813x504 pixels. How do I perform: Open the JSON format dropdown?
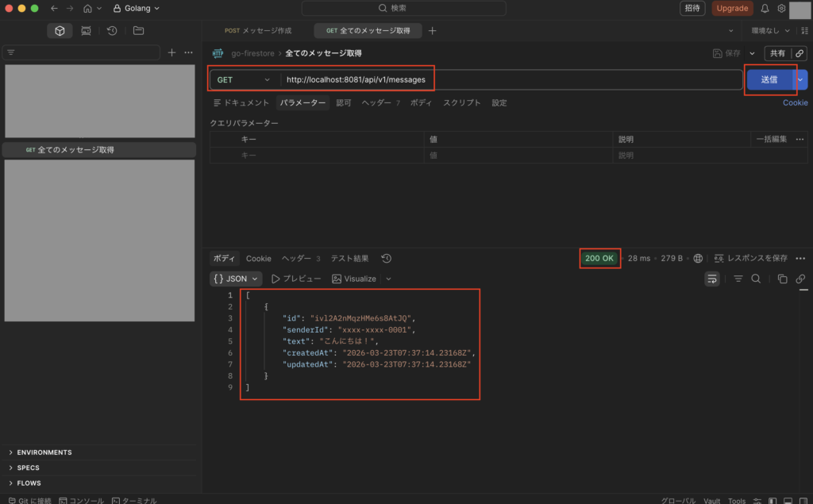click(x=236, y=279)
